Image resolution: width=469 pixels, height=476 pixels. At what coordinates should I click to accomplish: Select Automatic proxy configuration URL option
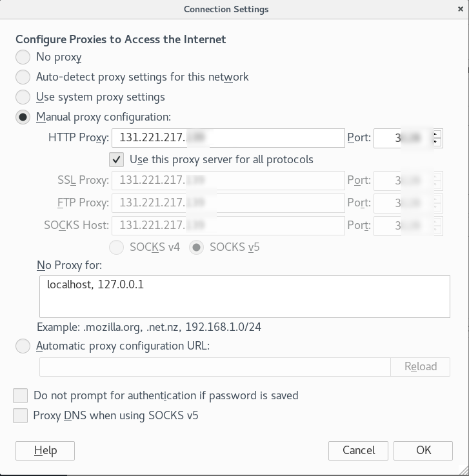[23, 346]
